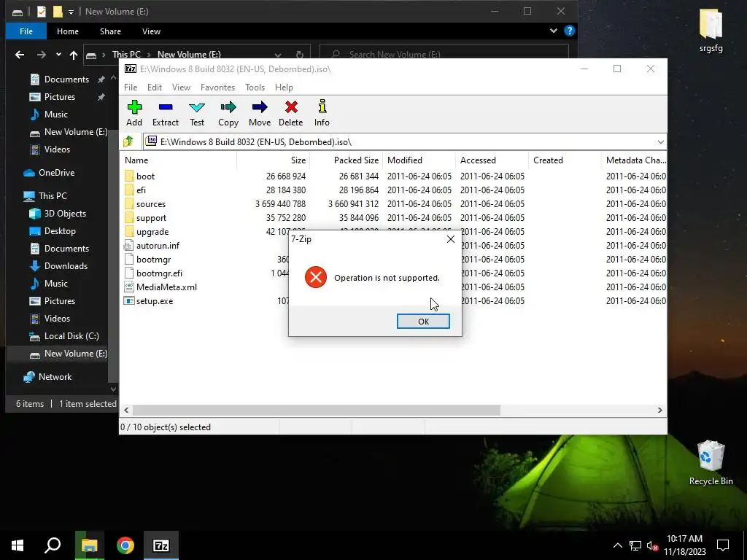Viewport: 747px width, 560px height.
Task: Open the Tools menu
Action: [255, 87]
